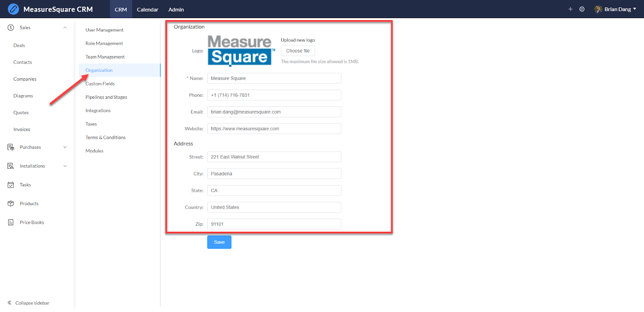
Task: Click the Zip input field
Action: tap(274, 224)
